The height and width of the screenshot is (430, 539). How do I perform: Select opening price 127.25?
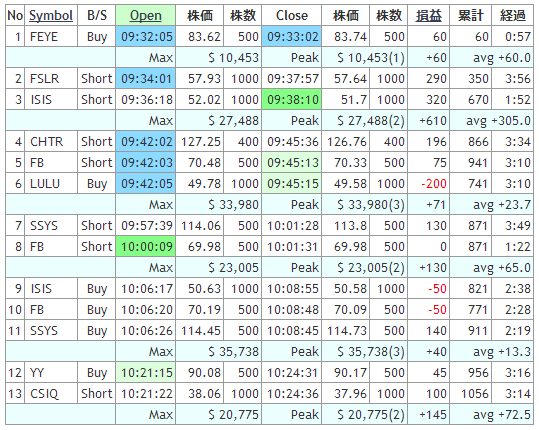201,142
